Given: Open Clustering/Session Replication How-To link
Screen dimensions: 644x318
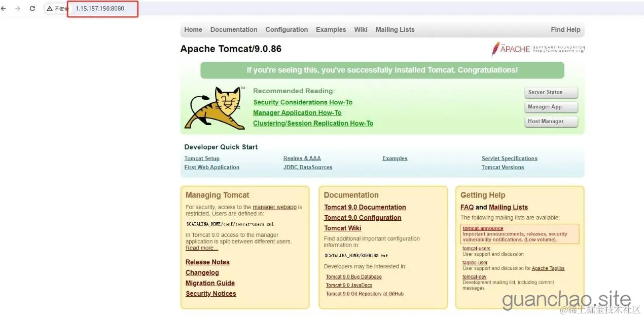Looking at the screenshot, I should pyautogui.click(x=313, y=124).
